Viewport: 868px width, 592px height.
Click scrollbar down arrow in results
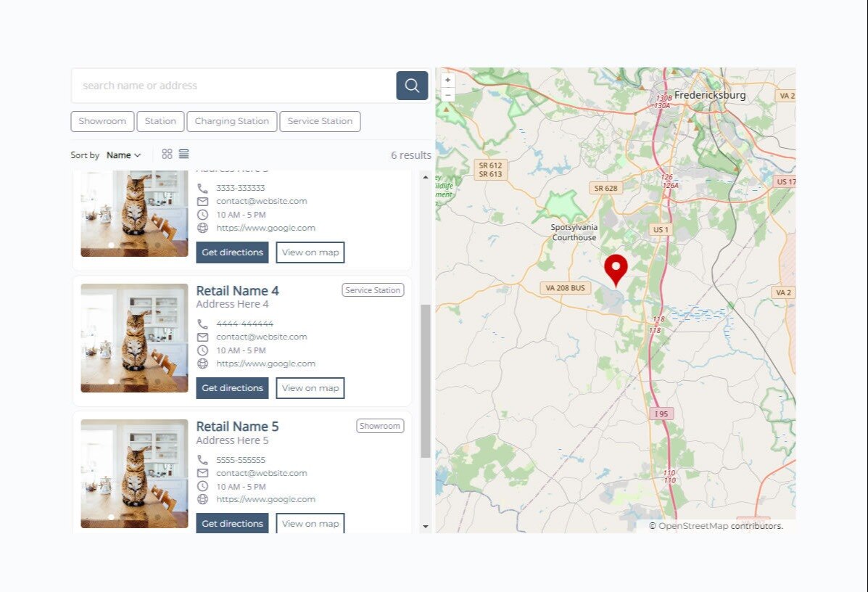425,526
